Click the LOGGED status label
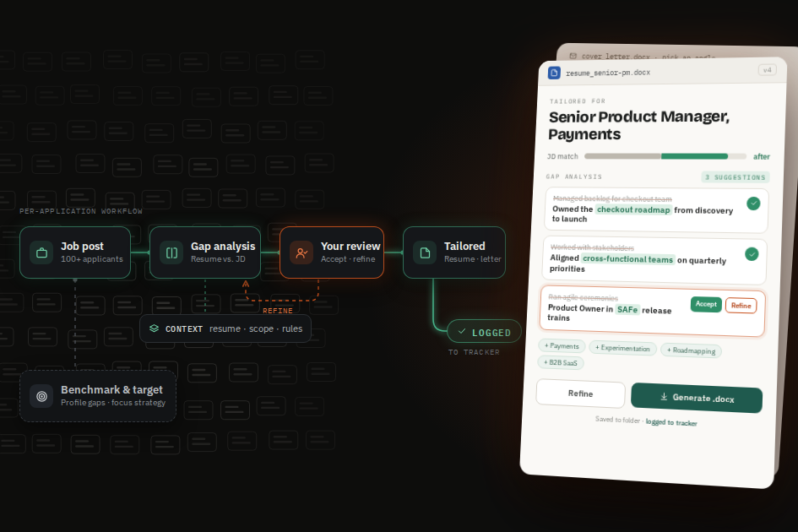The image size is (798, 532). (x=491, y=333)
